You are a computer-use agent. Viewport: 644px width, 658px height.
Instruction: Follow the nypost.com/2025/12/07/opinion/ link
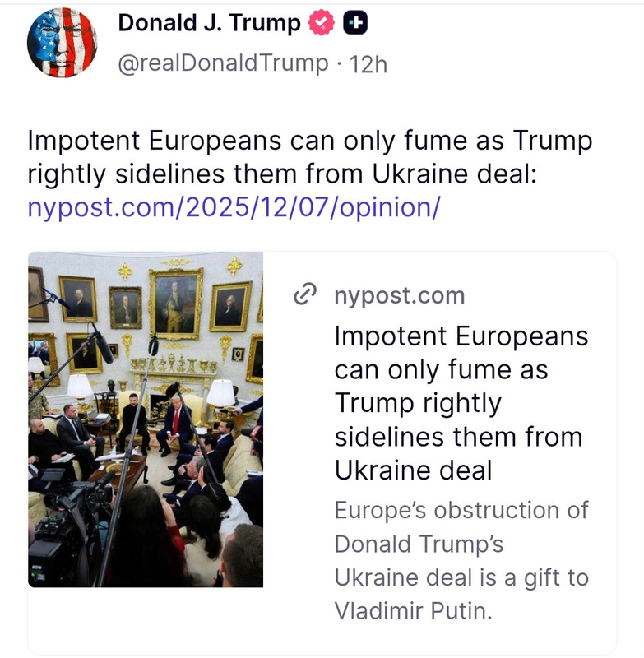[x=234, y=208]
